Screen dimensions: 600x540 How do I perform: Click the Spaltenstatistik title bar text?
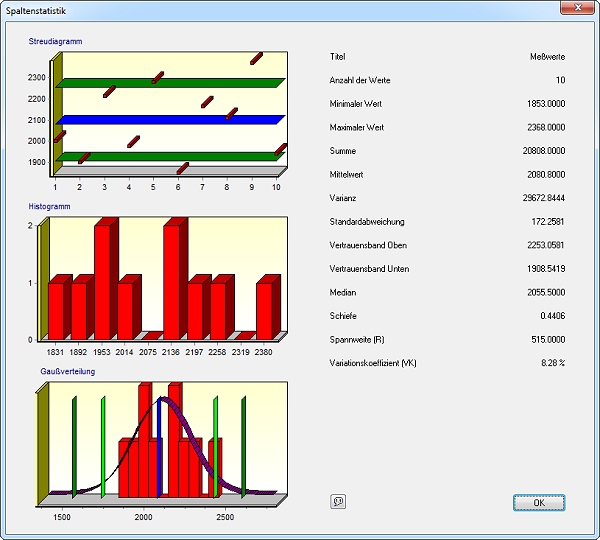[x=37, y=8]
